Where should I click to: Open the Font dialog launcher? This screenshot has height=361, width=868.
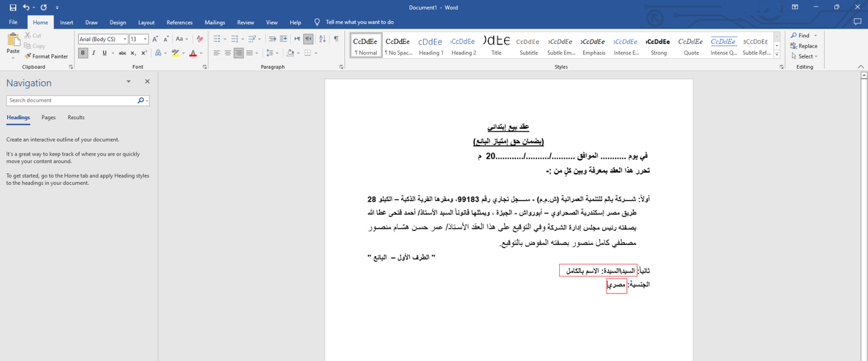[203, 67]
